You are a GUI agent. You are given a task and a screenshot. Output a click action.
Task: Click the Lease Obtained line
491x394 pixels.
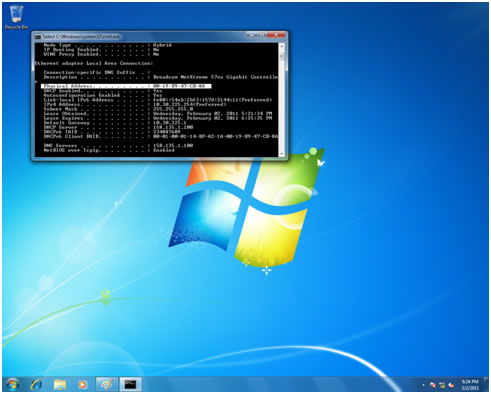pyautogui.click(x=158, y=114)
